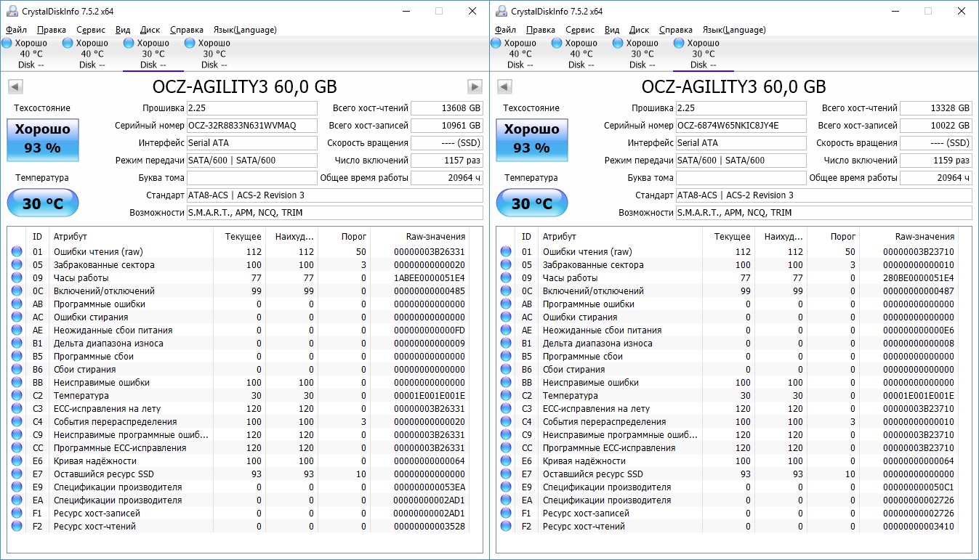The image size is (979, 560).
Task: Select Часы работы row in right window
Action: tap(728, 278)
